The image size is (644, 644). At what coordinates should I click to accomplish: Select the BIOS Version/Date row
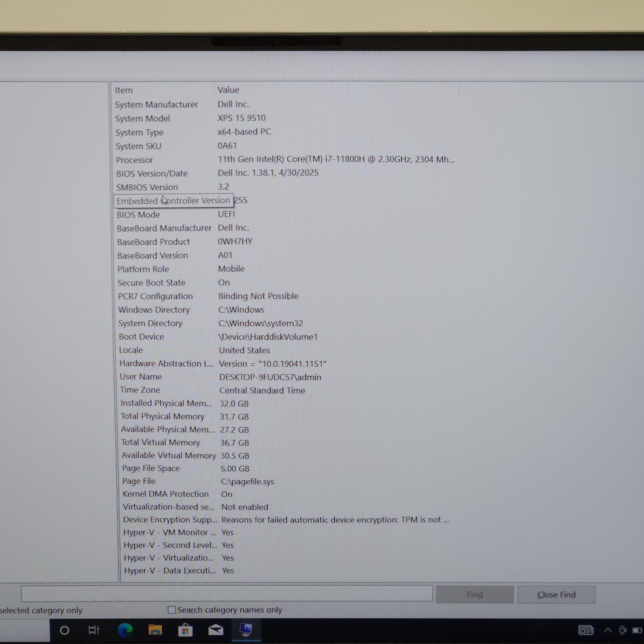click(x=152, y=173)
